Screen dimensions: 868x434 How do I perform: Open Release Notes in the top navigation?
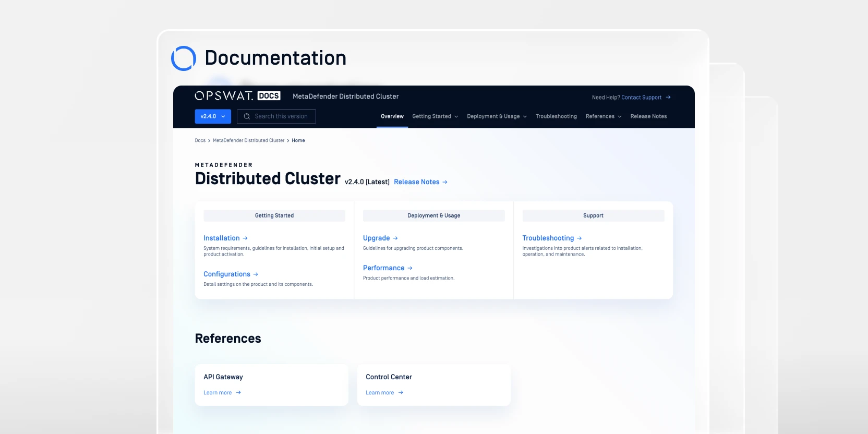tap(648, 116)
